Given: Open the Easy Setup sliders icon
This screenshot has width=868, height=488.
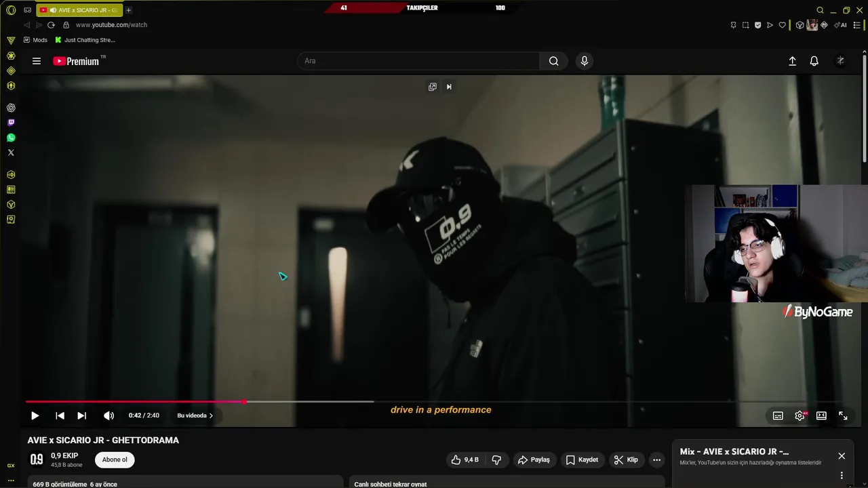Looking at the screenshot, I should 857,25.
